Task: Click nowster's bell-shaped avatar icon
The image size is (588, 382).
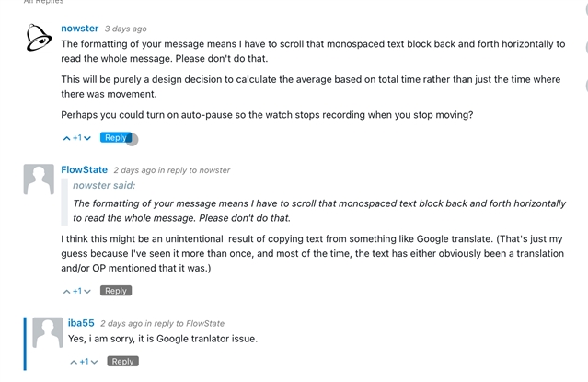Action: click(39, 38)
